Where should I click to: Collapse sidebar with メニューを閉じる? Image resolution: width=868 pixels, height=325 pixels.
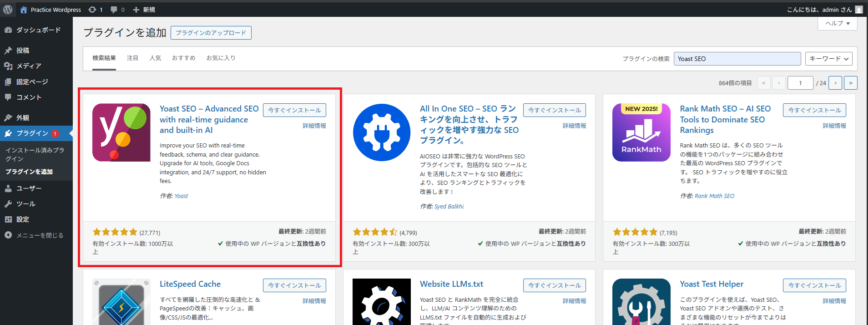36,235
